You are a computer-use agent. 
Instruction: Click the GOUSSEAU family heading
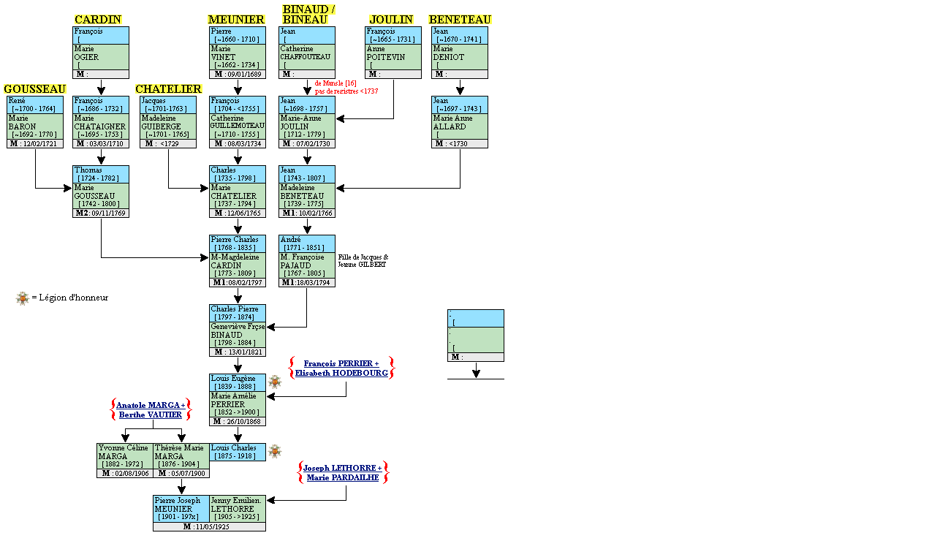[x=35, y=89]
